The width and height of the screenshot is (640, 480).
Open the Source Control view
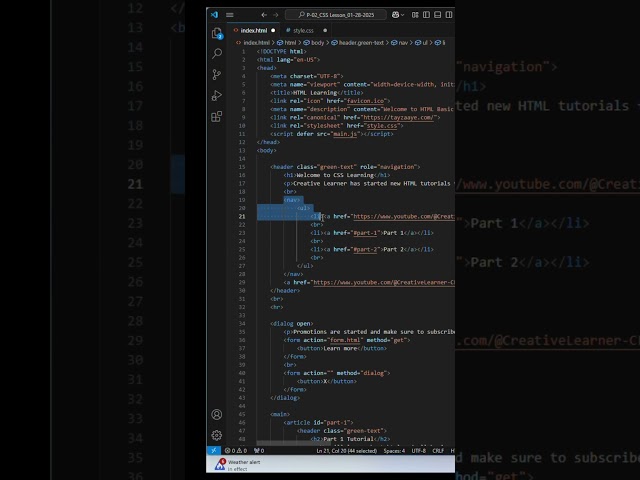[217, 74]
